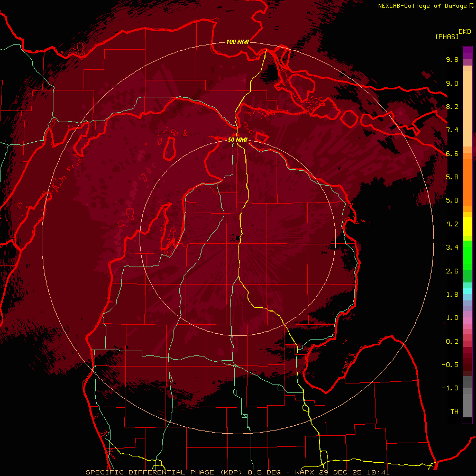Select the 1.0 scale value

coord(452,318)
